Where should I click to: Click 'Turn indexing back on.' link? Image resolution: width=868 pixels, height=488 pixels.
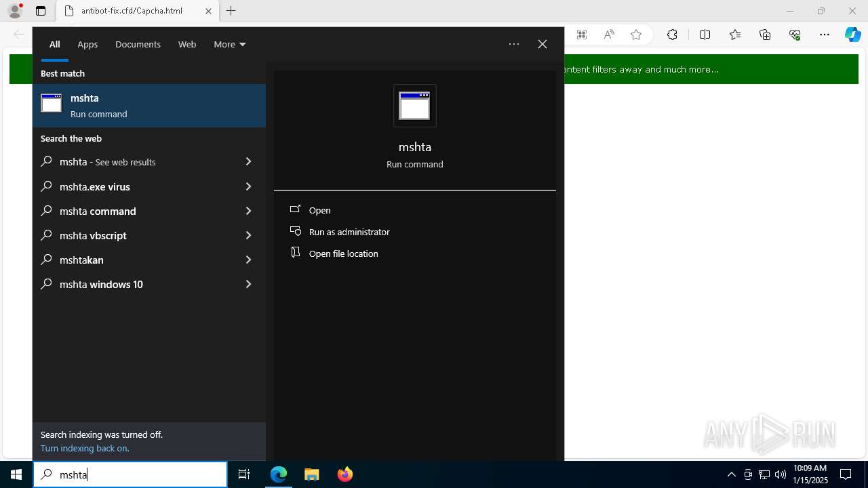tap(85, 448)
